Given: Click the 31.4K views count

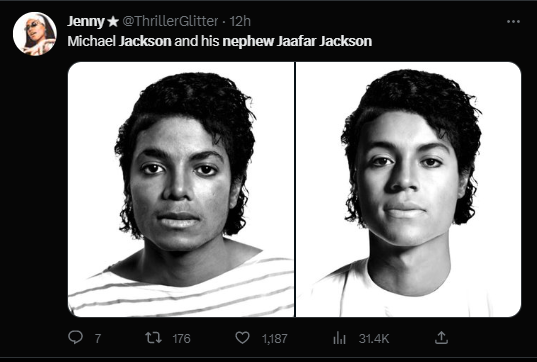Looking at the screenshot, I should click(374, 339).
